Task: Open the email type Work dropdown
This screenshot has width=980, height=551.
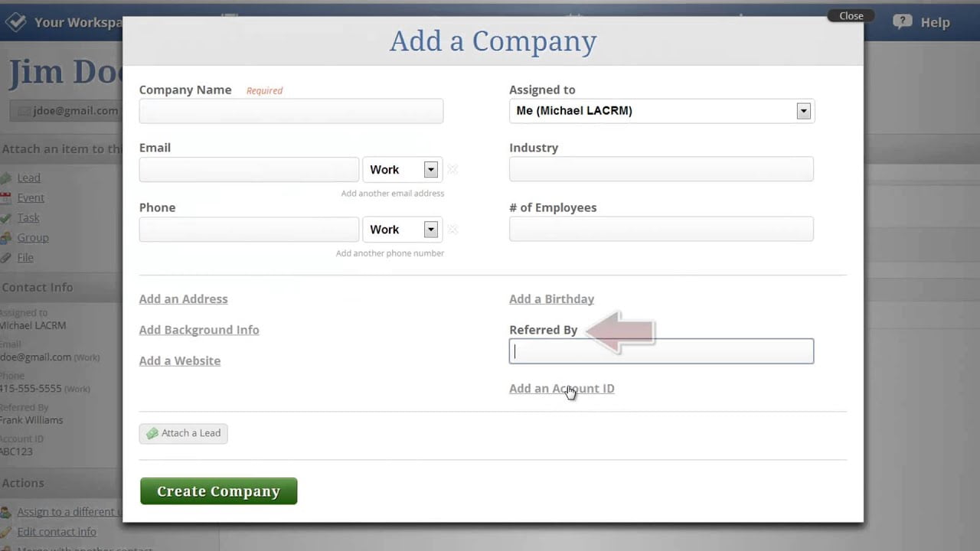Action: [430, 169]
